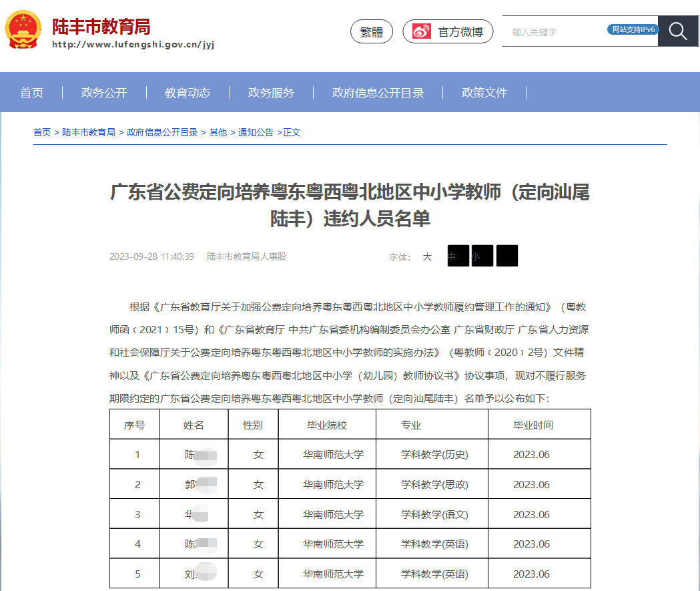Image resolution: width=700 pixels, height=591 pixels.
Task: Type in the 输入关键字 search field
Action: point(554,31)
